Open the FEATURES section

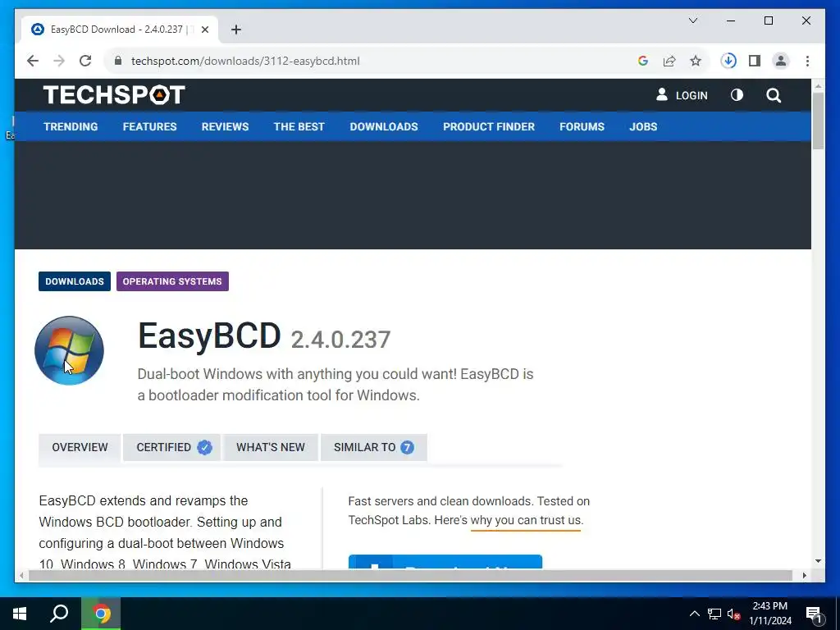[149, 127]
